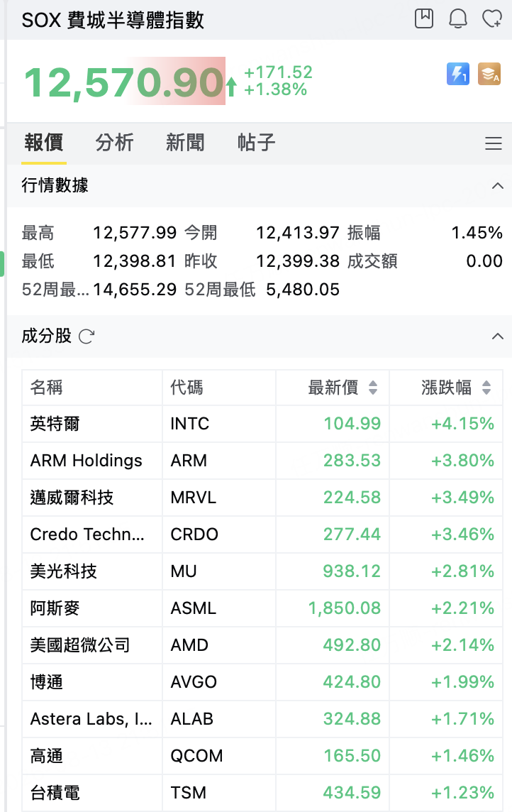Collapse the 行情數據 section
Viewport: 512px width, 812px height.
[x=498, y=186]
